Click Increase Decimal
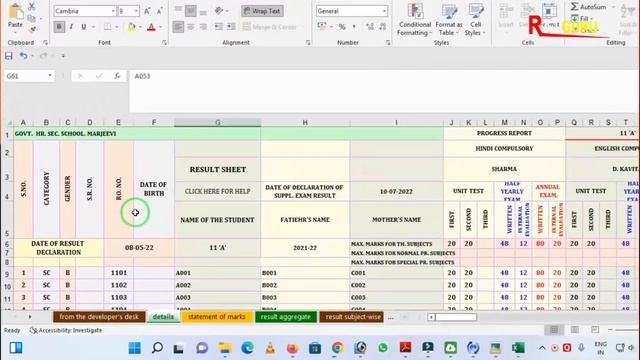The width and height of the screenshot is (640, 360). (370, 27)
